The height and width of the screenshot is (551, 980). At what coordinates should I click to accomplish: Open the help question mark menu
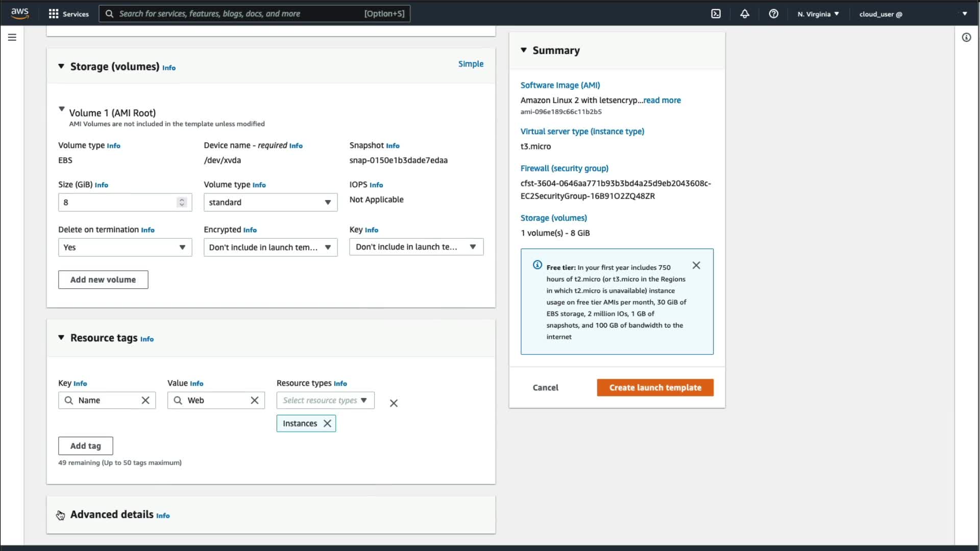point(773,14)
